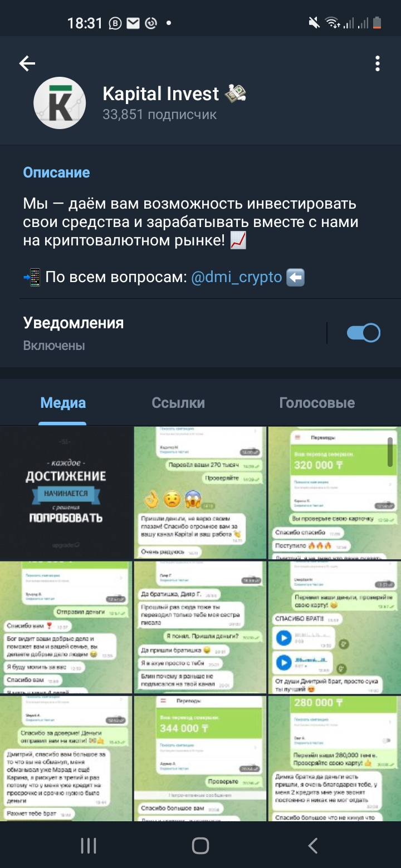Grab the media grid scrollbar handle

(390, 452)
